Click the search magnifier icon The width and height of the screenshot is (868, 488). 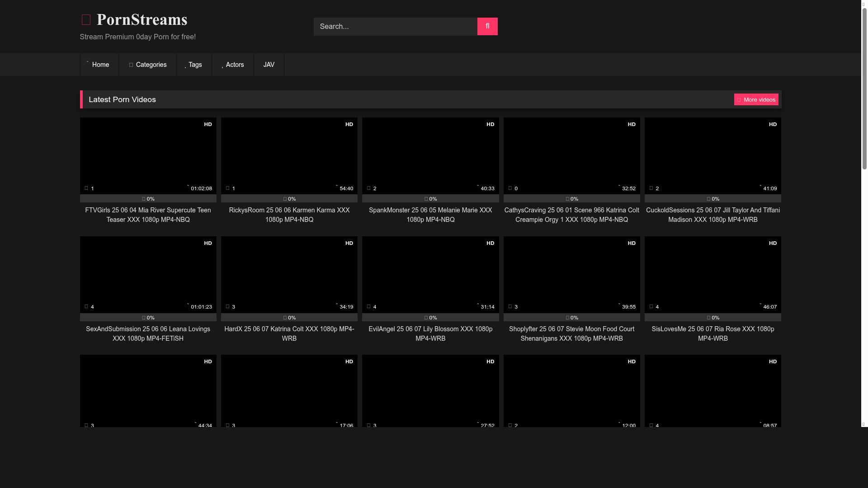pyautogui.click(x=487, y=26)
